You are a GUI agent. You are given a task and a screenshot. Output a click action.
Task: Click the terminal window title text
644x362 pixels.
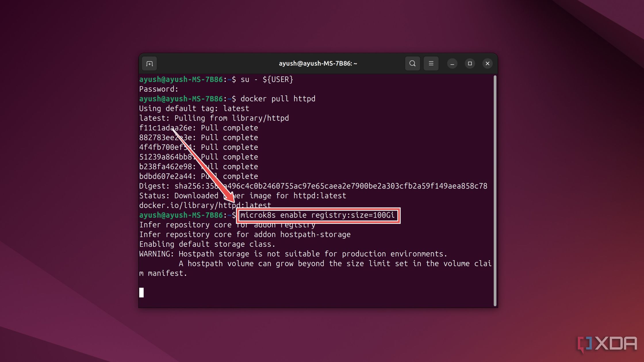pos(318,63)
